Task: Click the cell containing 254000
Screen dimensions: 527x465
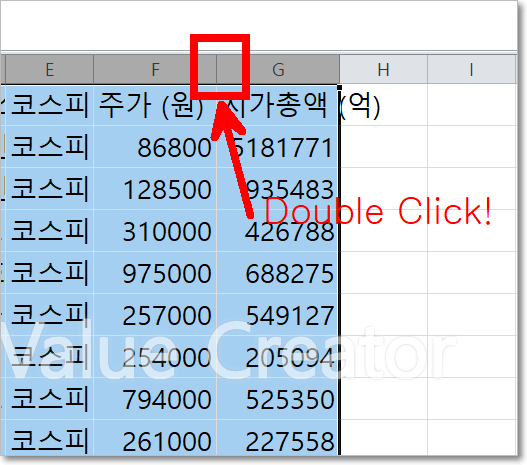Action: (155, 357)
